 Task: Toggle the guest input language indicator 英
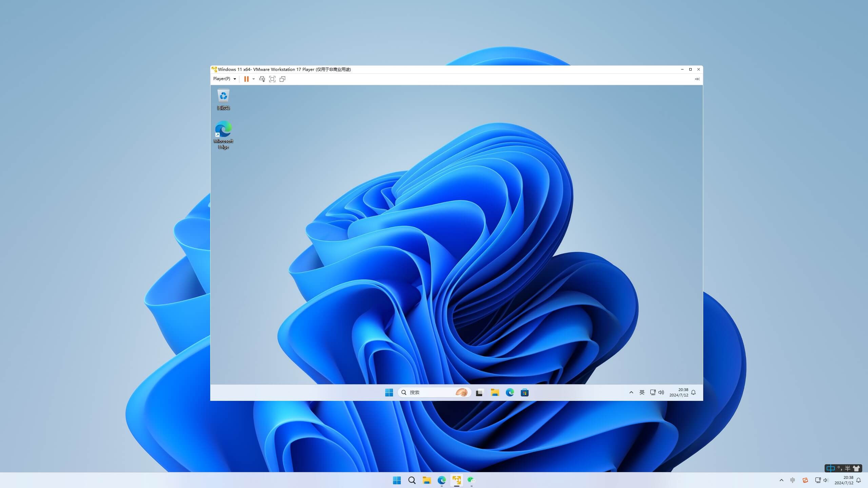(x=642, y=392)
